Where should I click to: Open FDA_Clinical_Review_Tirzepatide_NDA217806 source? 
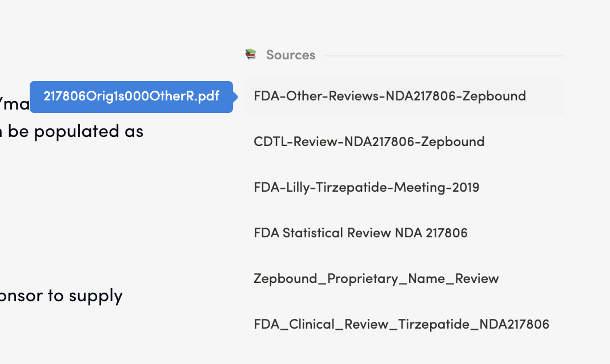[x=401, y=324]
